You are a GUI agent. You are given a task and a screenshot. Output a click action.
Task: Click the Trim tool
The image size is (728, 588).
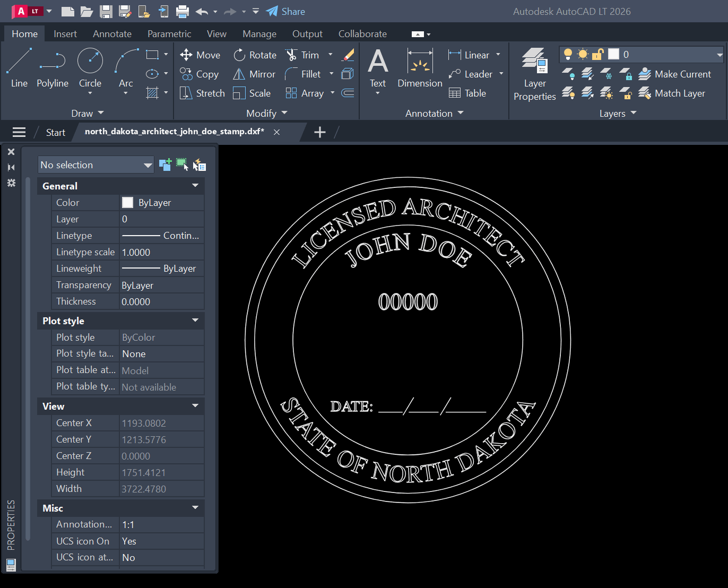pyautogui.click(x=302, y=55)
